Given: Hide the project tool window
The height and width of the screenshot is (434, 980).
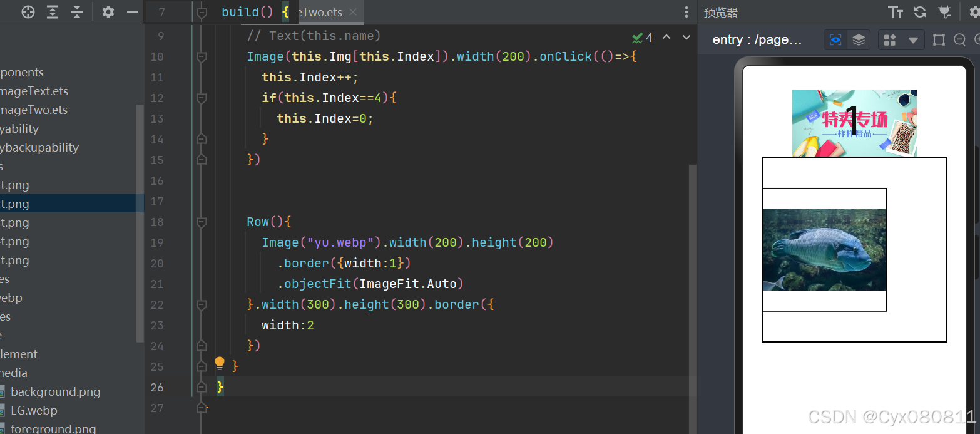Looking at the screenshot, I should click(x=133, y=12).
